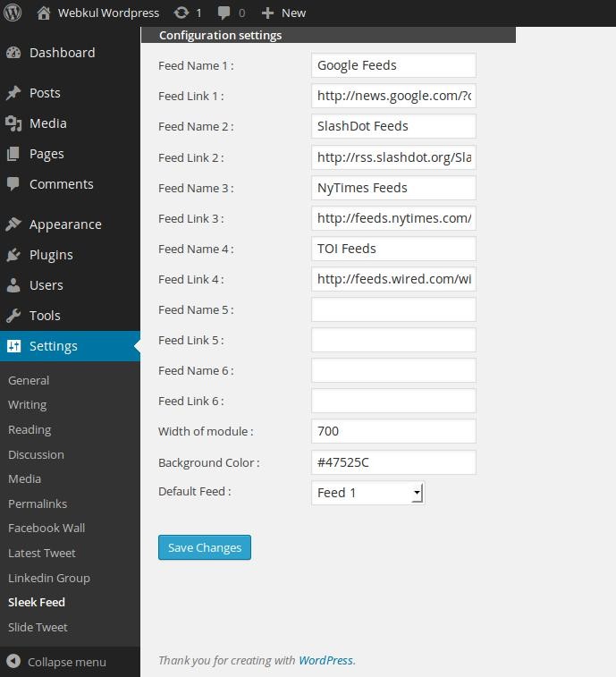Click the home icon beside Webkul Wordpress
Image resolution: width=616 pixels, height=677 pixels.
pyautogui.click(x=43, y=13)
